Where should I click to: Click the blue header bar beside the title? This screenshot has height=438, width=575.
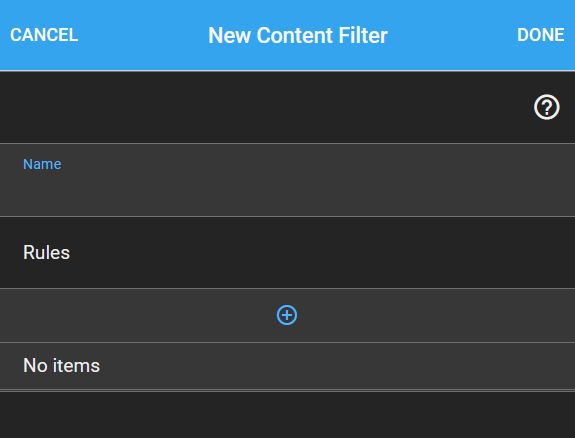pyautogui.click(x=451, y=35)
